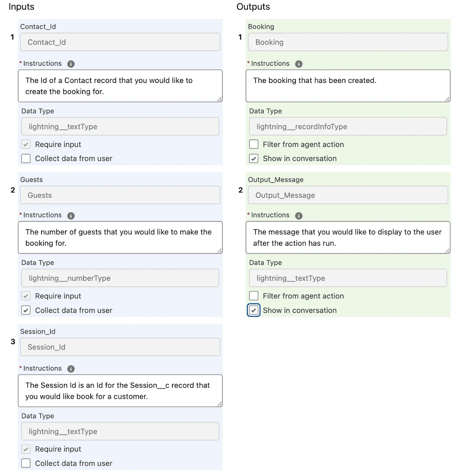Click the info icon beside Session_Id Instructions

[x=71, y=369]
